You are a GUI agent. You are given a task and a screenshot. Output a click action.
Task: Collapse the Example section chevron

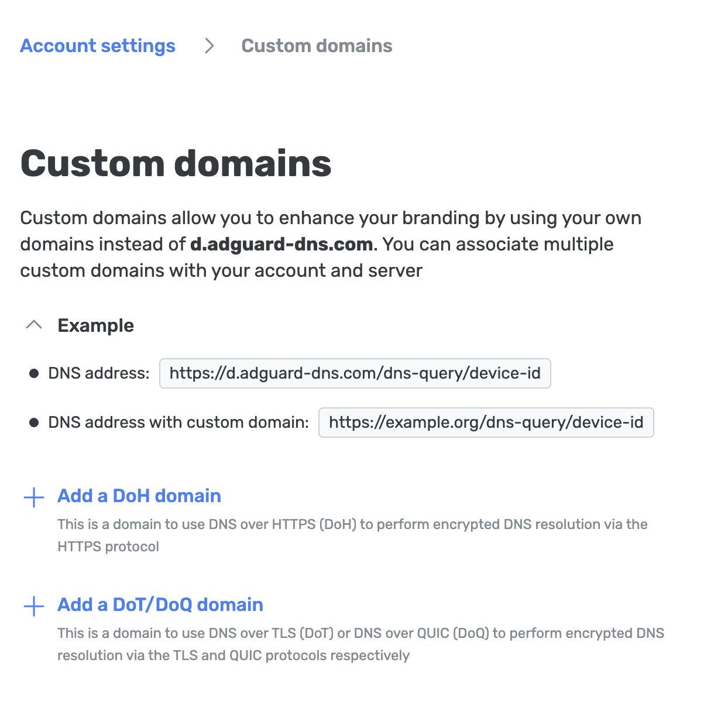click(x=34, y=325)
